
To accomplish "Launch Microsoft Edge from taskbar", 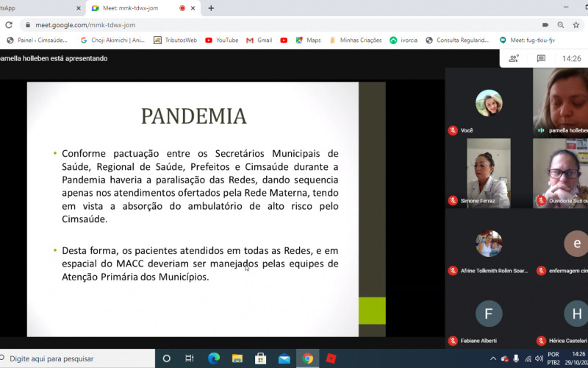I will tap(214, 358).
